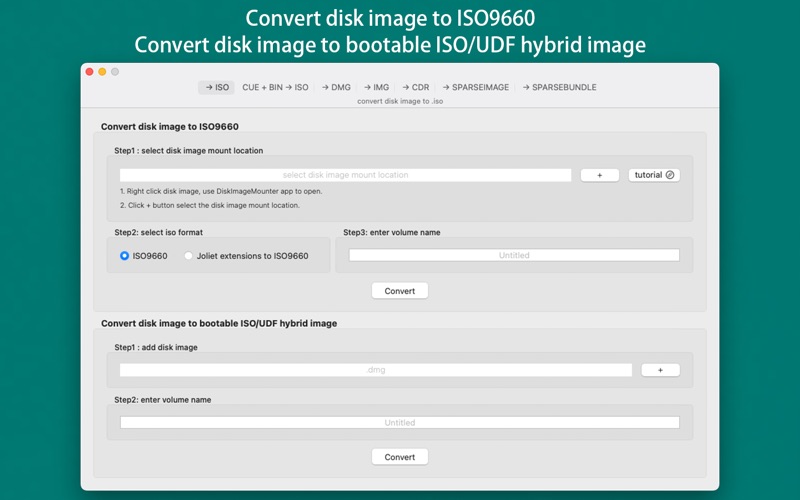Click the hybrid image volume name field
The width and height of the screenshot is (800, 500).
tap(399, 422)
